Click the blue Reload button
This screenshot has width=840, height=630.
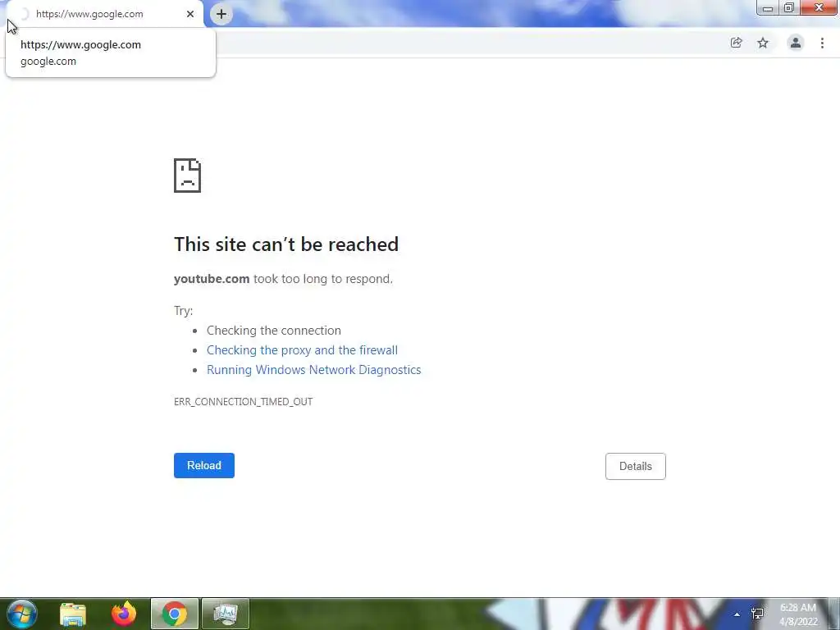point(204,466)
